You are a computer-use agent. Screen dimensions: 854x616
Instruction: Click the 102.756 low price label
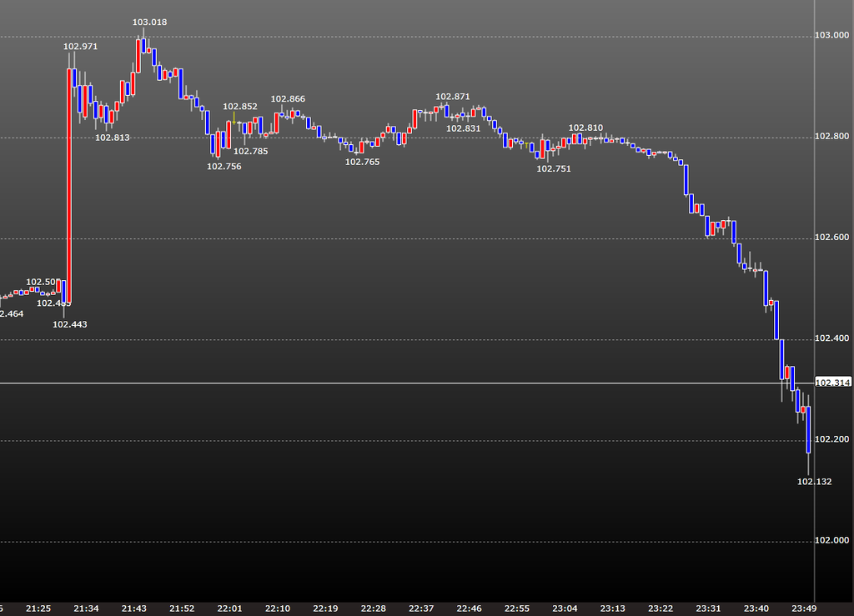point(224,167)
